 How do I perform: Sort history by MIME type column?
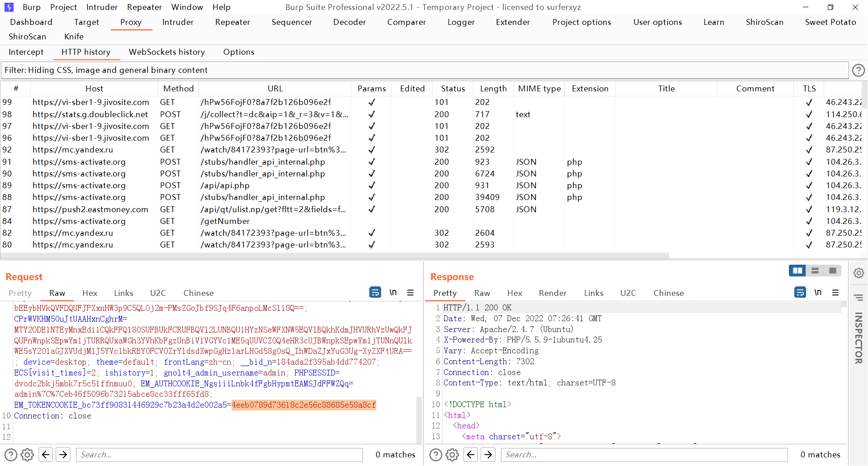click(x=539, y=89)
